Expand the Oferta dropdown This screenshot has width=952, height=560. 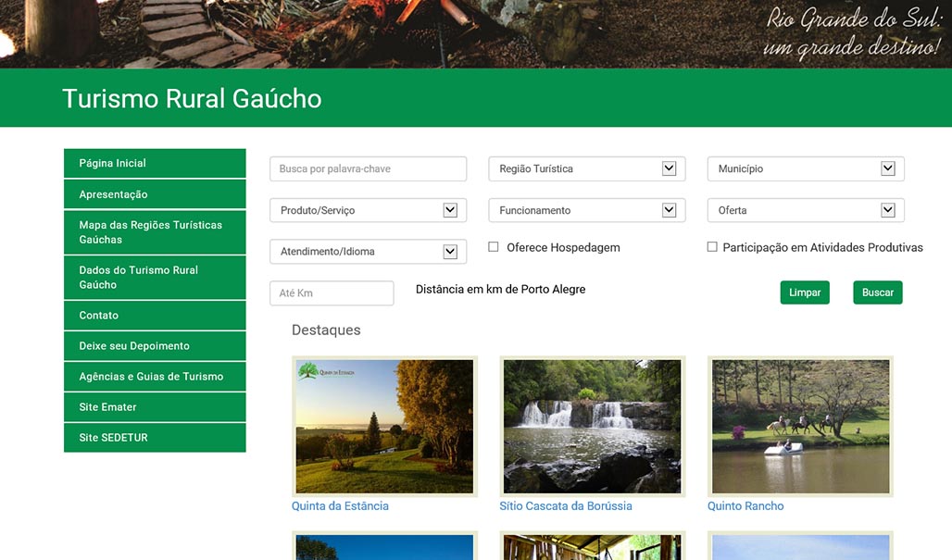[806, 210]
